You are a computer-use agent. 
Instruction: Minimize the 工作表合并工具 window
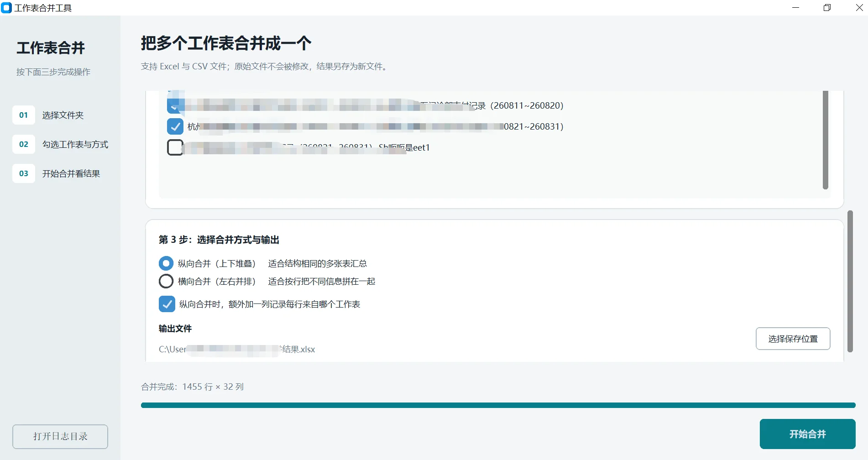click(795, 8)
